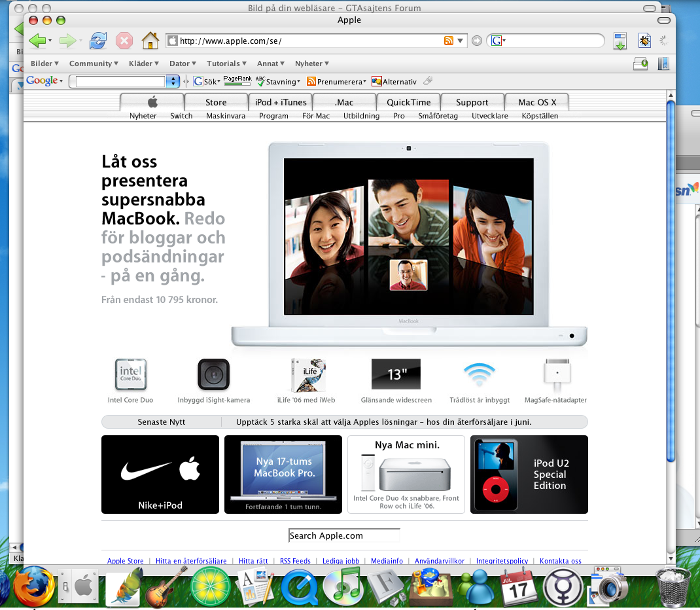Go to the home page via house icon
This screenshot has height=610, width=700.
(150, 41)
